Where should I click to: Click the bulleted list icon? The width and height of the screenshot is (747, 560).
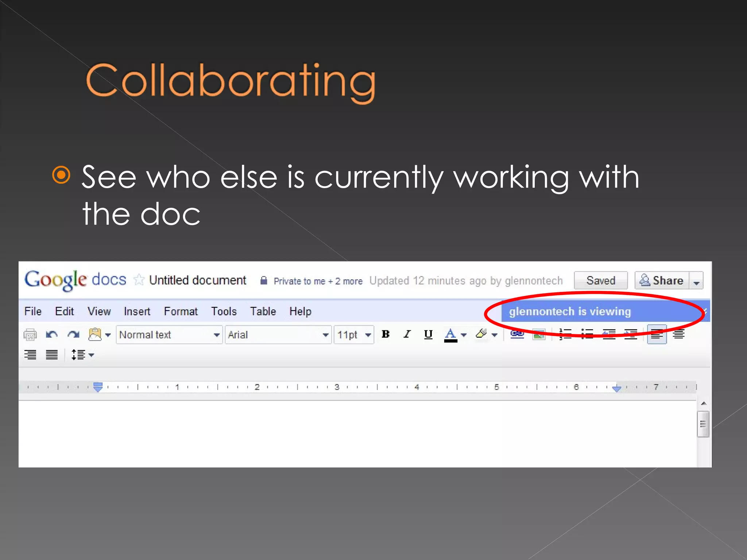click(587, 334)
